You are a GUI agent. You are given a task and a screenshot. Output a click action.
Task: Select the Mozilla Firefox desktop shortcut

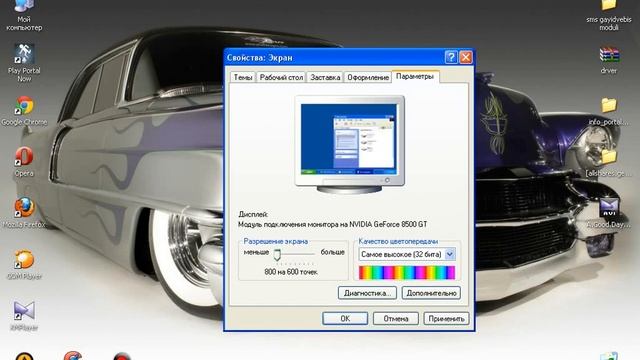coord(24,213)
